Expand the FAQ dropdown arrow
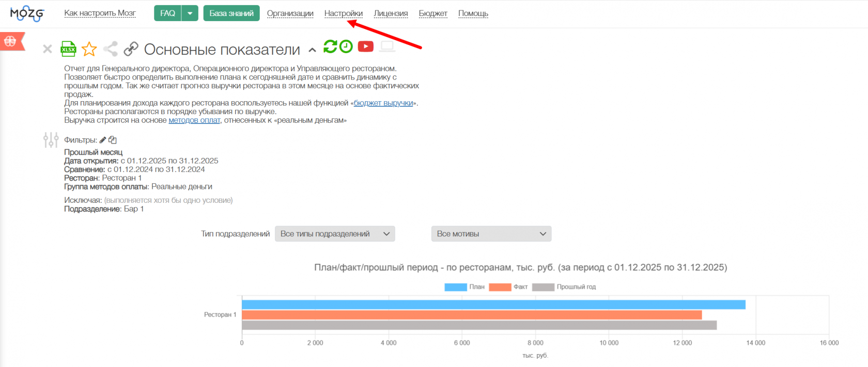The width and height of the screenshot is (868, 367). (x=190, y=13)
